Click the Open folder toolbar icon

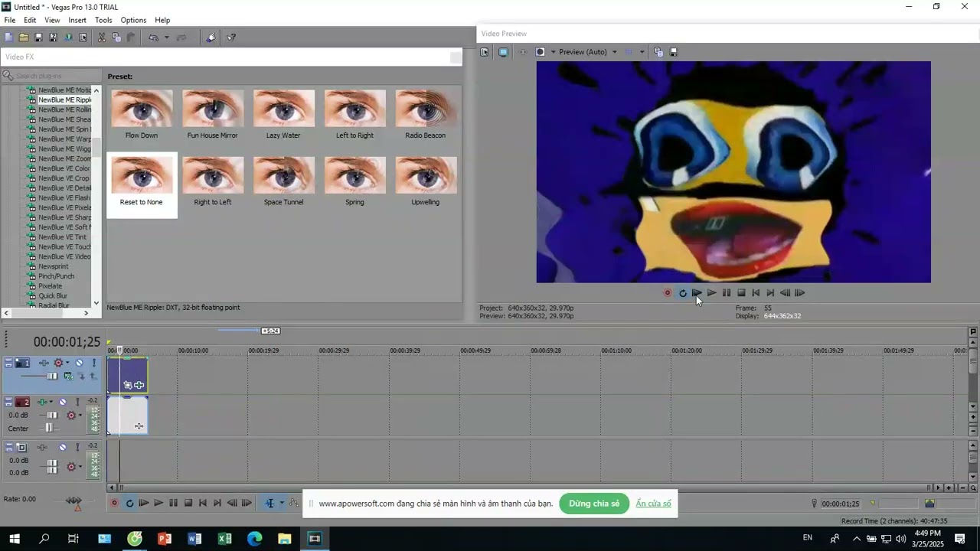coord(24,37)
